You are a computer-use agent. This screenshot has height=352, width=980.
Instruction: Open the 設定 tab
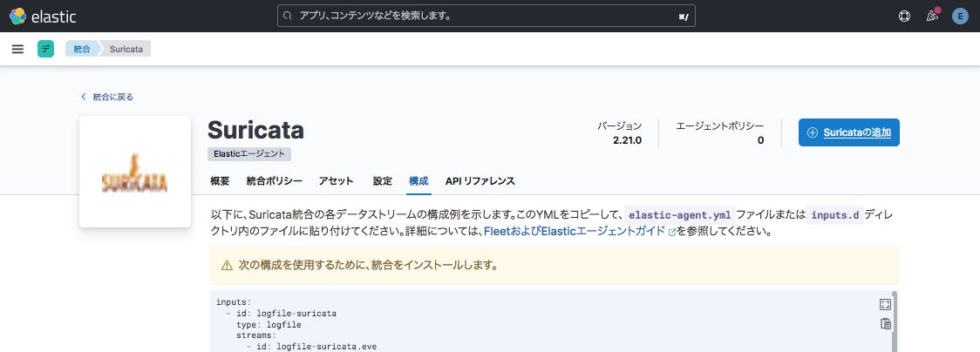382,181
